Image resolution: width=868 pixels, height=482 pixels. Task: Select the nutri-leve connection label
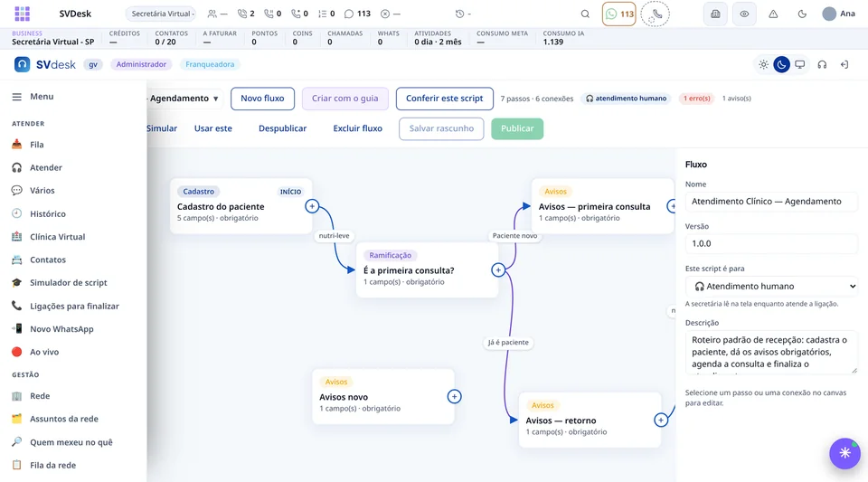click(x=334, y=236)
